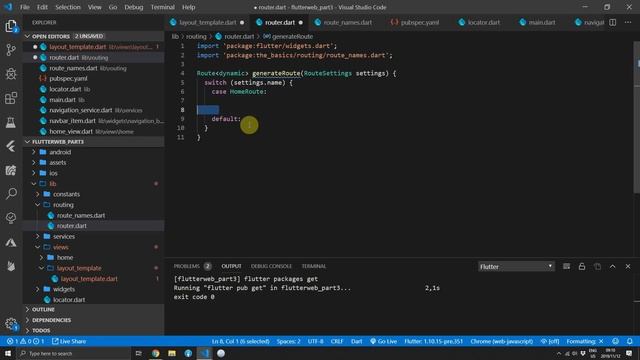Image resolution: width=640 pixels, height=360 pixels.
Task: Expand the ios folder
Action: [93, 173]
